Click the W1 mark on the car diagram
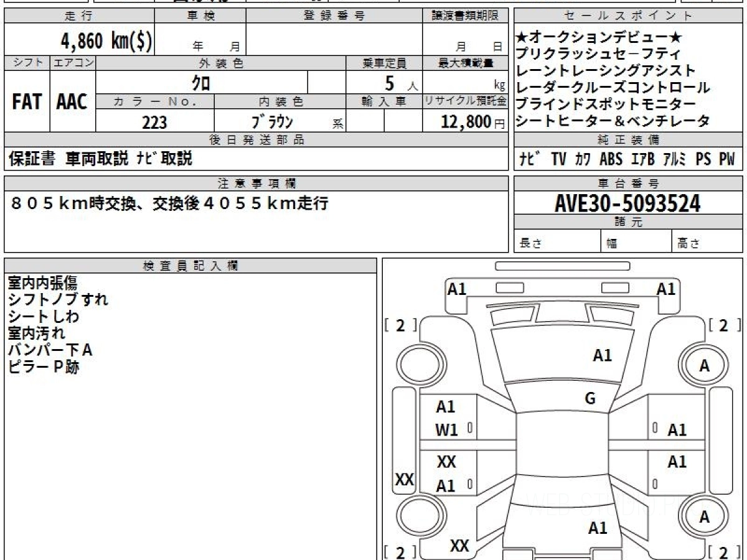 coord(447,430)
